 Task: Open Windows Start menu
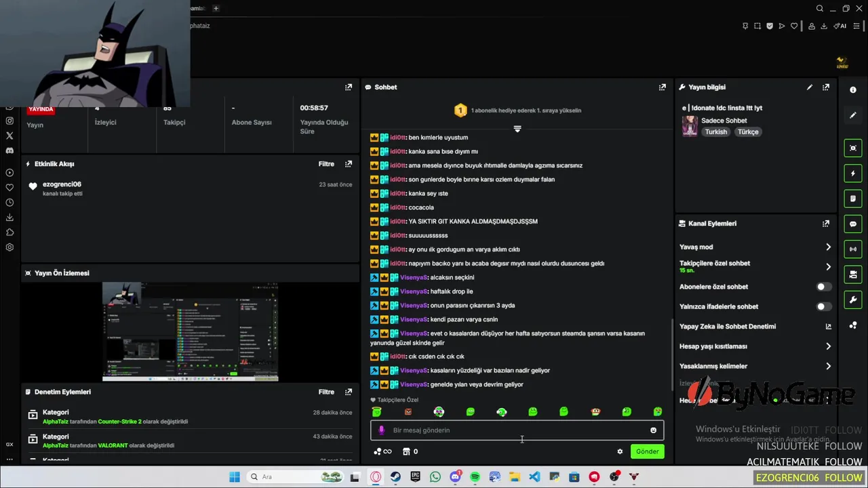coord(235,476)
